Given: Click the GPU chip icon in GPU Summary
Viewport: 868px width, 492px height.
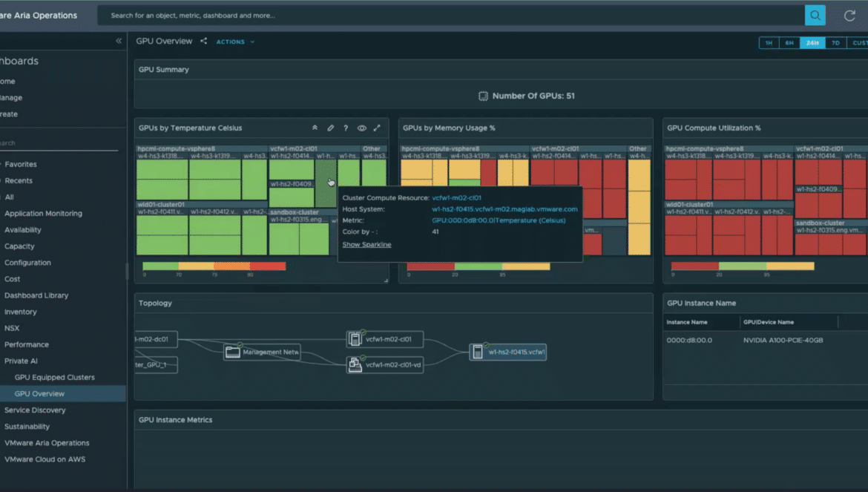Looking at the screenshot, I should click(x=483, y=96).
